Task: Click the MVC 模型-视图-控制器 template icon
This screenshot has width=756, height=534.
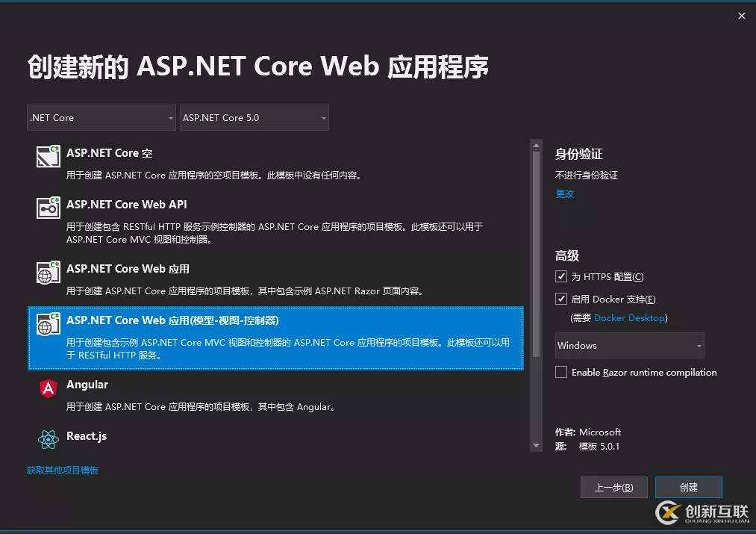Action: pyautogui.click(x=49, y=323)
